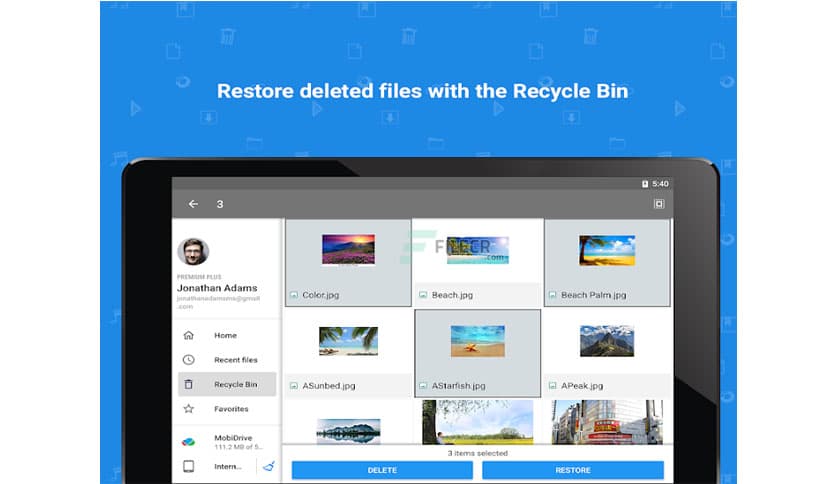Select the city street photo thumbnail
Screen dimensions: 836x484
coord(607,422)
